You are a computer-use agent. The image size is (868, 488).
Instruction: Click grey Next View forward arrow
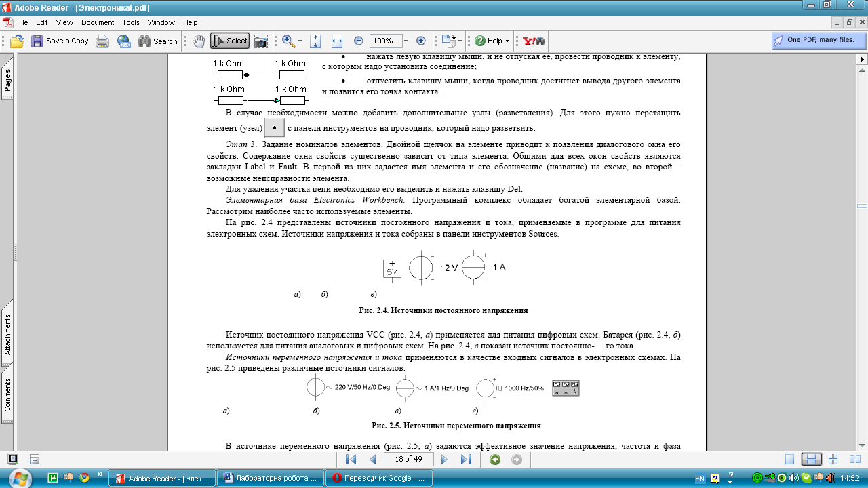point(517,460)
